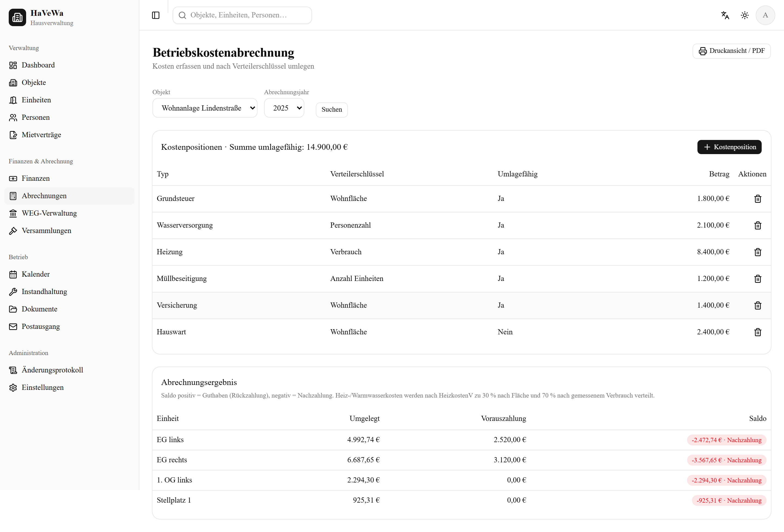This screenshot has width=784, height=532.
Task: Open Postausgang in sidebar
Action: point(69,326)
